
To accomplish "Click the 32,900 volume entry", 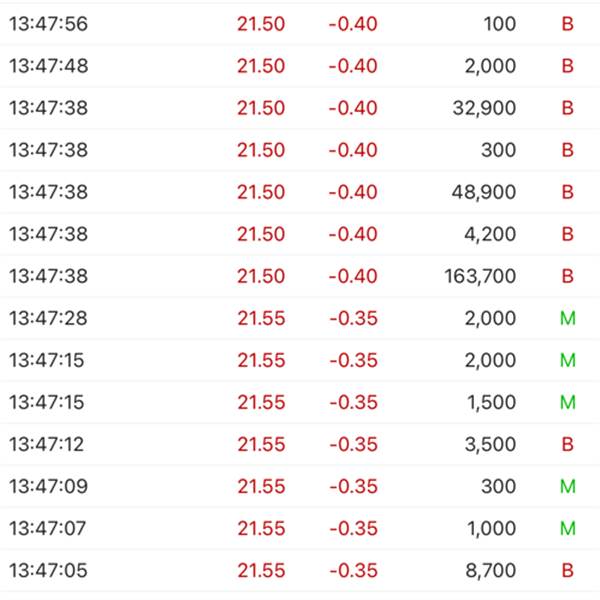I will coord(484,108).
